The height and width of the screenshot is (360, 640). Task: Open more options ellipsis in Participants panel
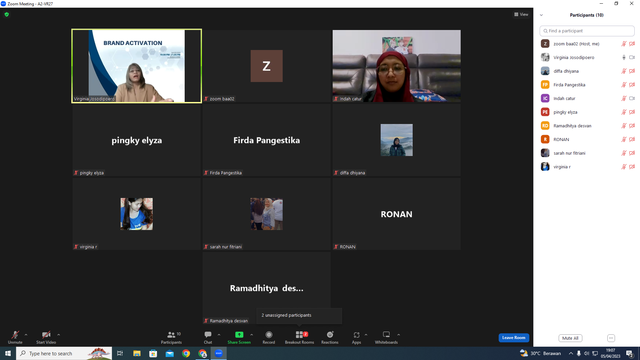click(611, 338)
